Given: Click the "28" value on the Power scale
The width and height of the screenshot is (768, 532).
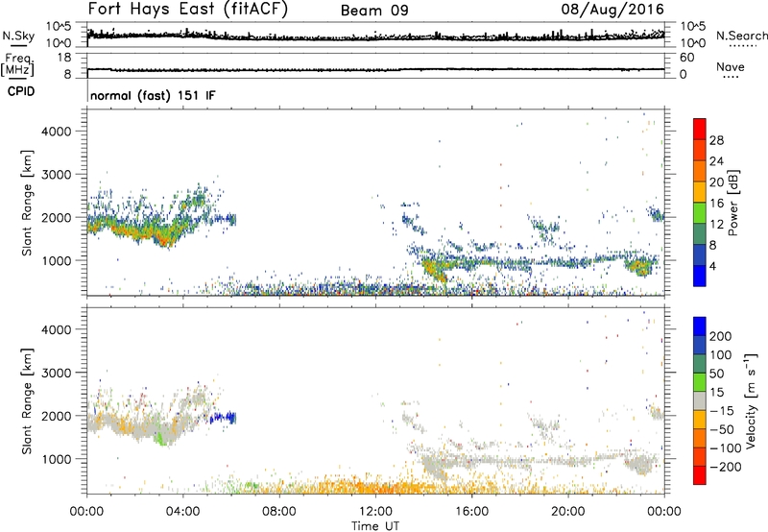Looking at the screenshot, I should click(716, 140).
